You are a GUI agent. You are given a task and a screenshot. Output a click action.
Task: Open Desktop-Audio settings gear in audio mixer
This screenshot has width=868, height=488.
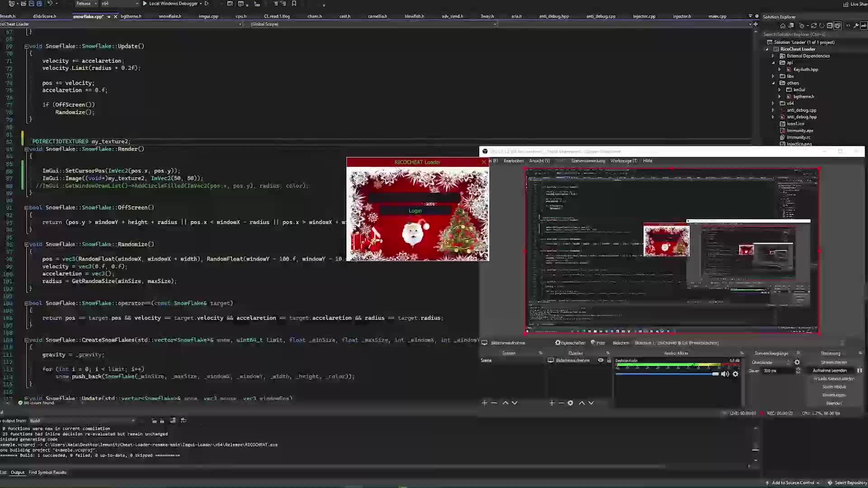[x=736, y=374]
